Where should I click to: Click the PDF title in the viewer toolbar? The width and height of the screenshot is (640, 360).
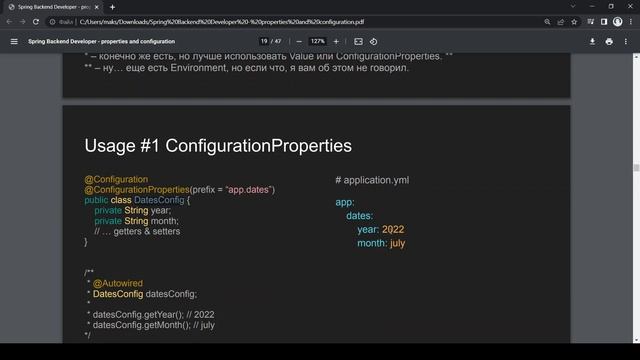click(102, 42)
